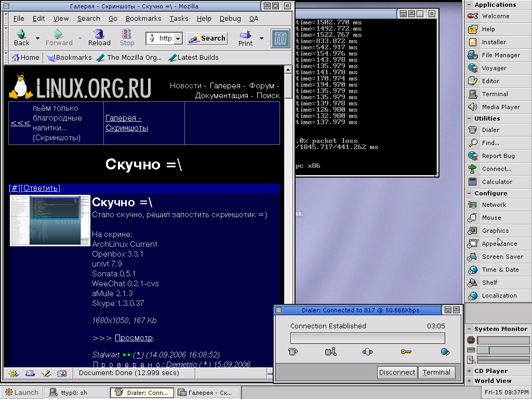Image resolution: width=532 pixels, height=399 pixels.
Task: Open Report Bug utility
Action: [x=498, y=156]
